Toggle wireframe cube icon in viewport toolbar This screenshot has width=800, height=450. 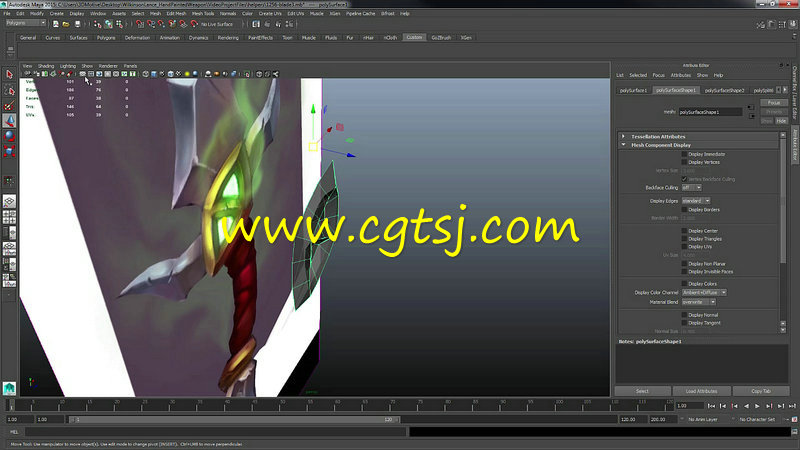(x=146, y=74)
